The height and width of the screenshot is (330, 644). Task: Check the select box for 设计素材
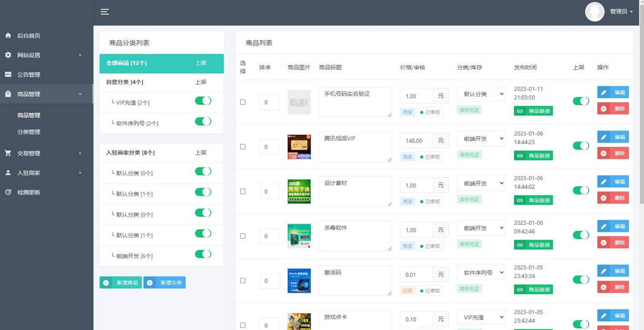point(243,191)
